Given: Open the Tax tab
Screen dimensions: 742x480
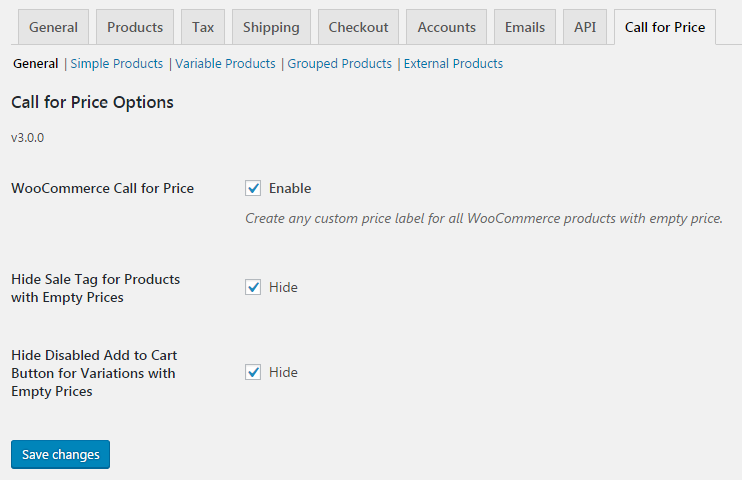Looking at the screenshot, I should click(x=203, y=27).
